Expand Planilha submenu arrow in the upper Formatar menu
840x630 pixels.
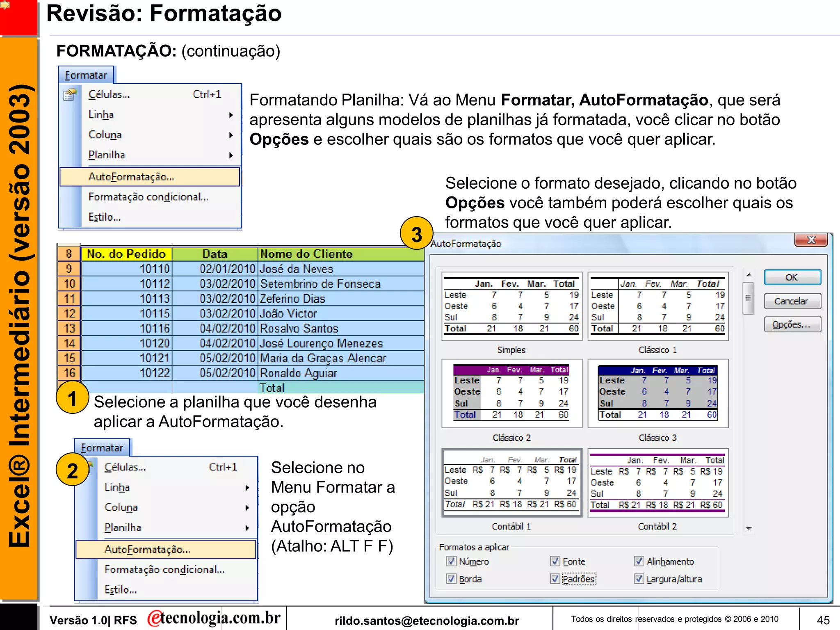[x=231, y=155]
